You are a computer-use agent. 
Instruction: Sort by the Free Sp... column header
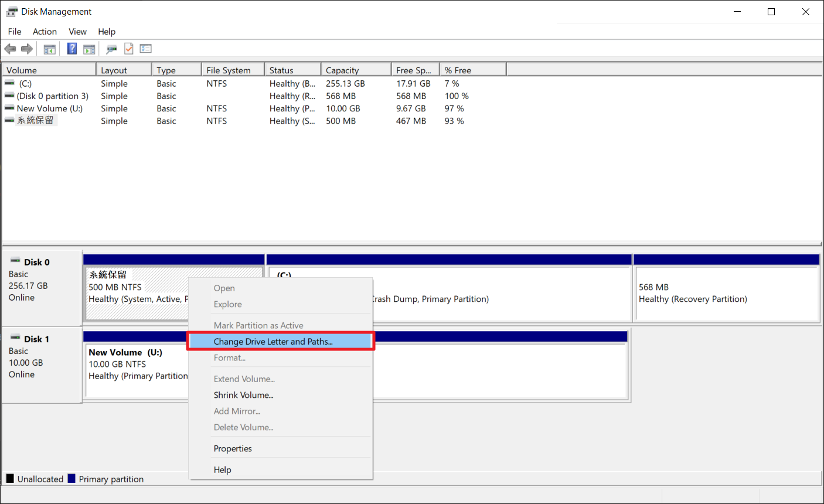[x=415, y=70]
